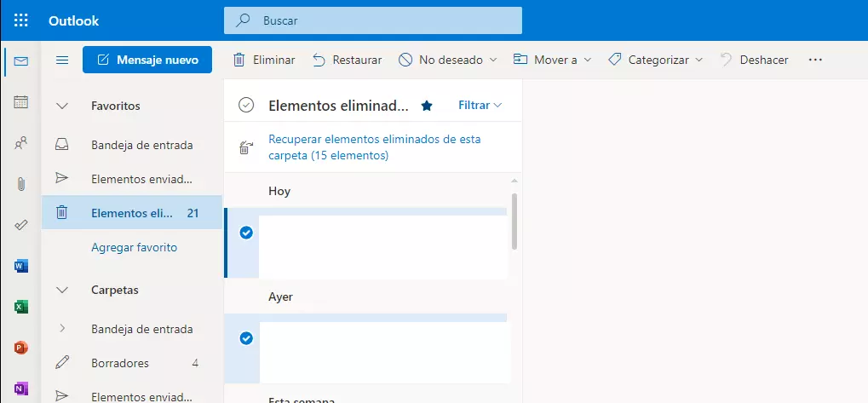Click the No deseado blocked icon
Viewport: 868px width, 403px height.
(x=405, y=60)
